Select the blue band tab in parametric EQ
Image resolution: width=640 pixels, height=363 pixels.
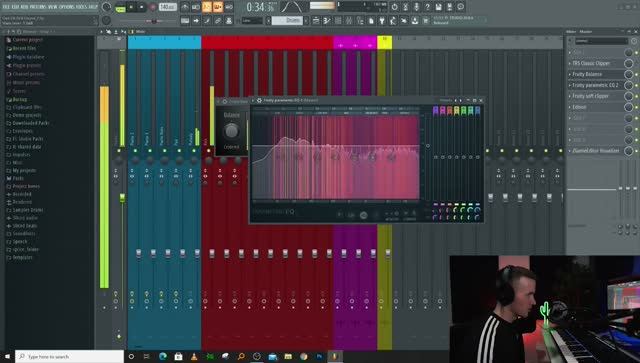[x=478, y=110]
